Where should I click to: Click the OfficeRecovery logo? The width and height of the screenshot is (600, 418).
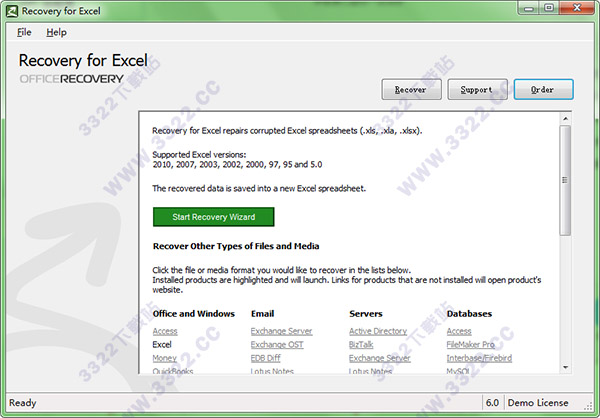(72, 79)
